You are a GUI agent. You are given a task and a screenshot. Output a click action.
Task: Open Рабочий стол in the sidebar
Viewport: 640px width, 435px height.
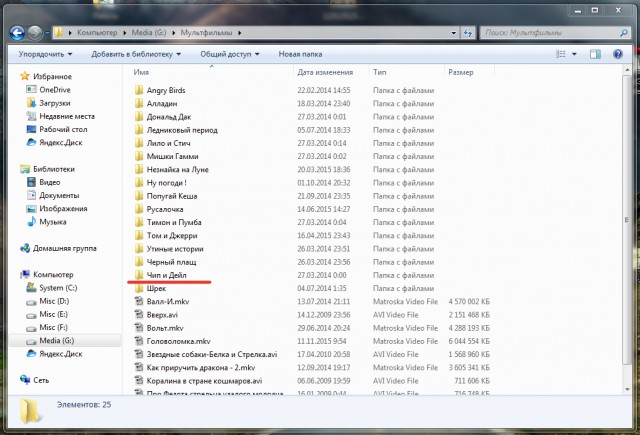tap(63, 129)
